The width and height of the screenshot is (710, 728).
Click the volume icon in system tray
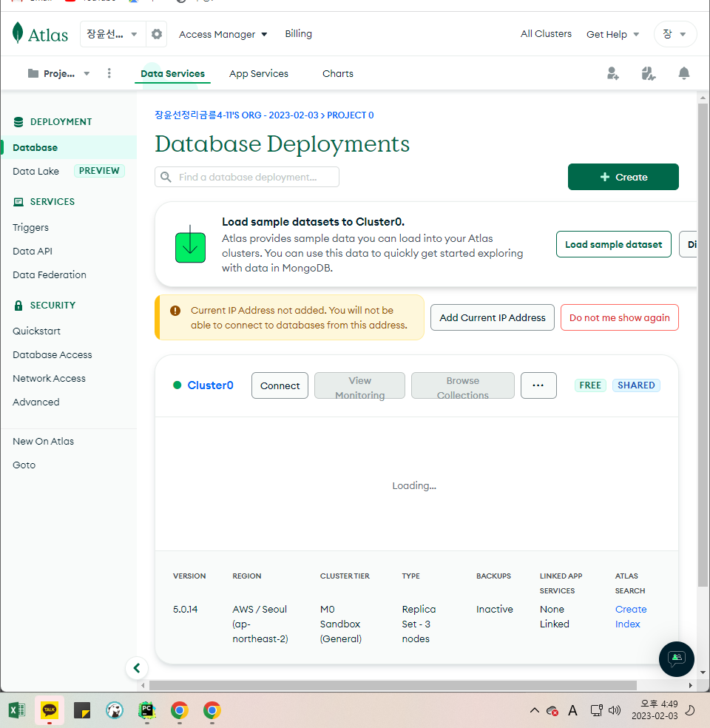(x=615, y=710)
